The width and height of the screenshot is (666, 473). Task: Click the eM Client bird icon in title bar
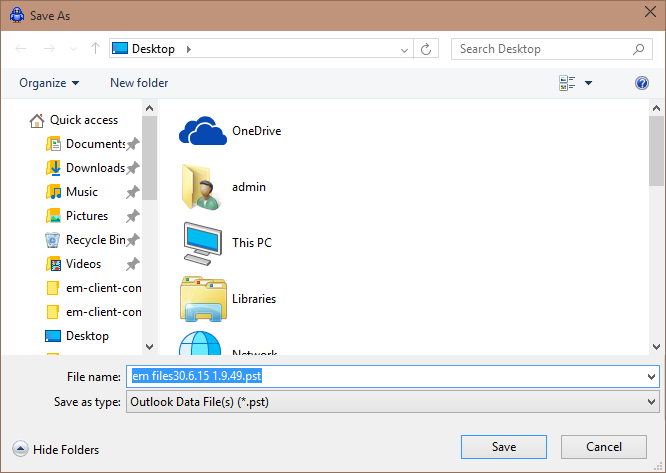pyautogui.click(x=17, y=15)
